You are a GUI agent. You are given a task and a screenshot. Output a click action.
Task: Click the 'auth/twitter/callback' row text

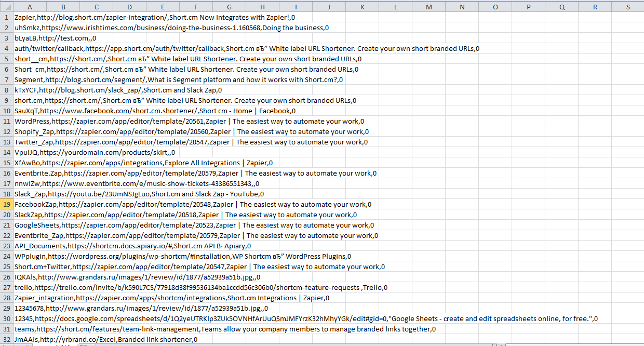click(247, 48)
